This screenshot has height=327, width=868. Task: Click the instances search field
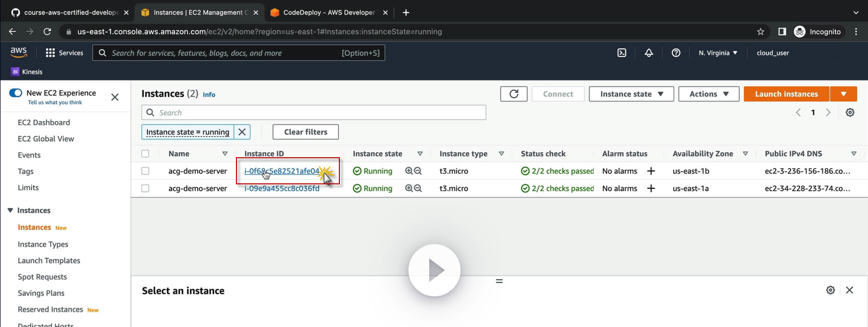(314, 113)
